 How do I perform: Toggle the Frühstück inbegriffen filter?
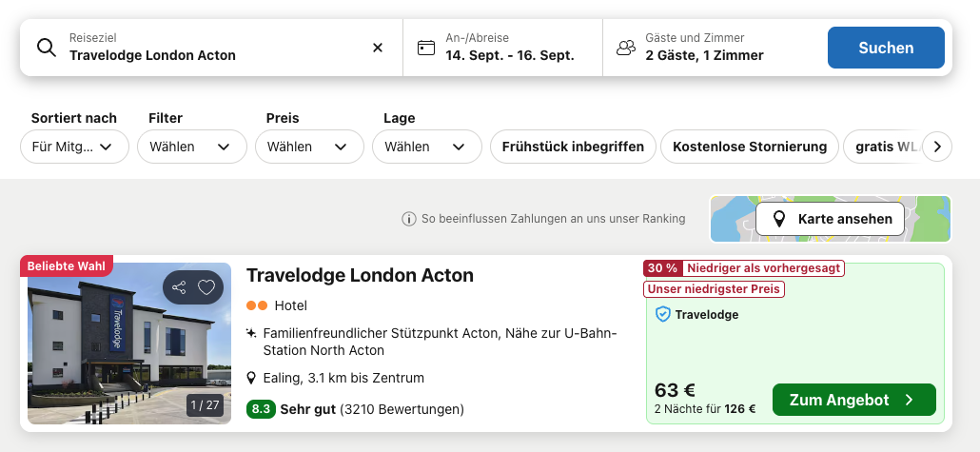coord(573,147)
